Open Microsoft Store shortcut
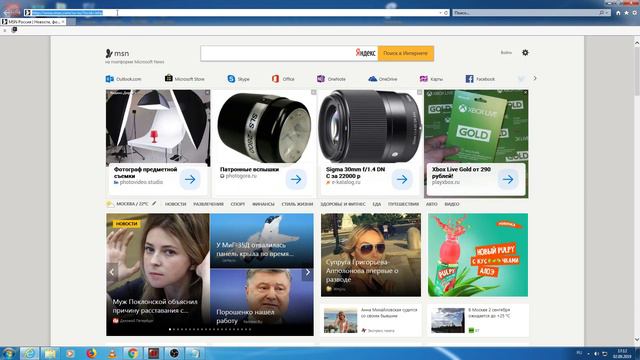 tap(184, 78)
